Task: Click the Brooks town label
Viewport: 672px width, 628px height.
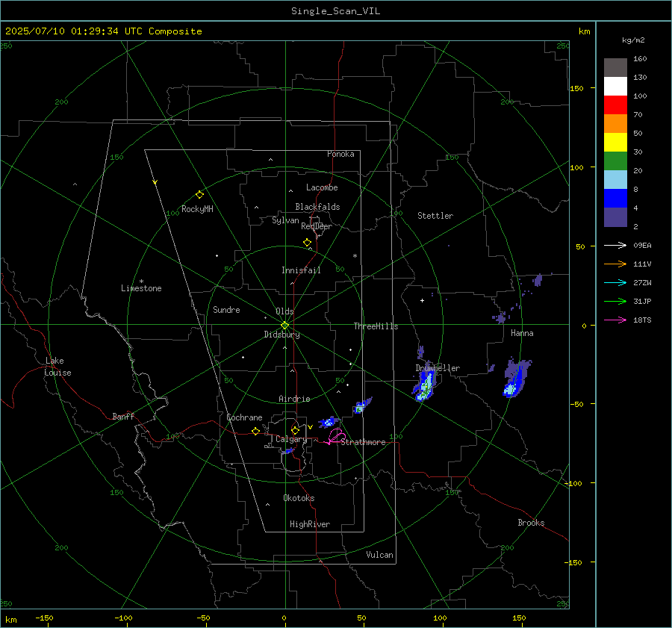Action: (x=531, y=523)
